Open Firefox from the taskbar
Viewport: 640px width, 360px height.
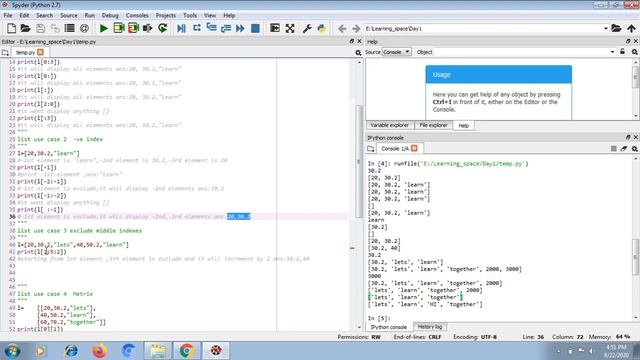(x=99, y=351)
